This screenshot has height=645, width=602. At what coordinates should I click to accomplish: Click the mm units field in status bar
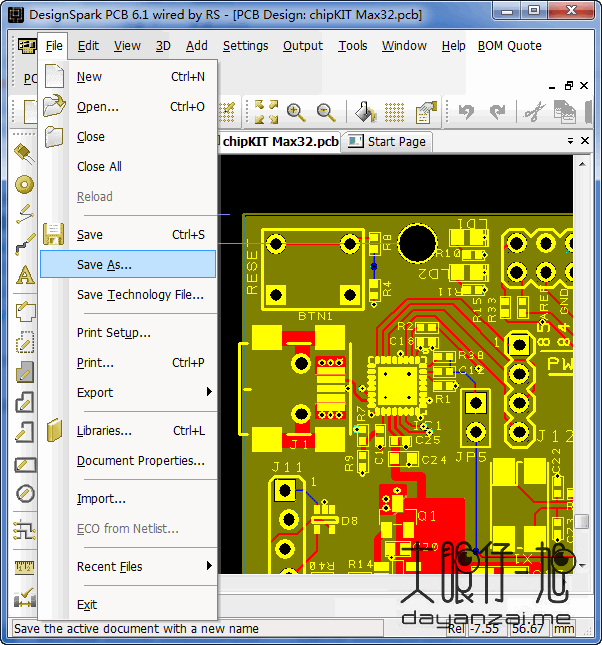click(x=563, y=629)
